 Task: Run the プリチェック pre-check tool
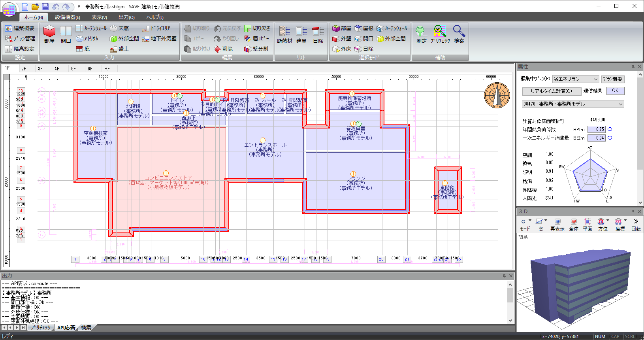coord(440,34)
